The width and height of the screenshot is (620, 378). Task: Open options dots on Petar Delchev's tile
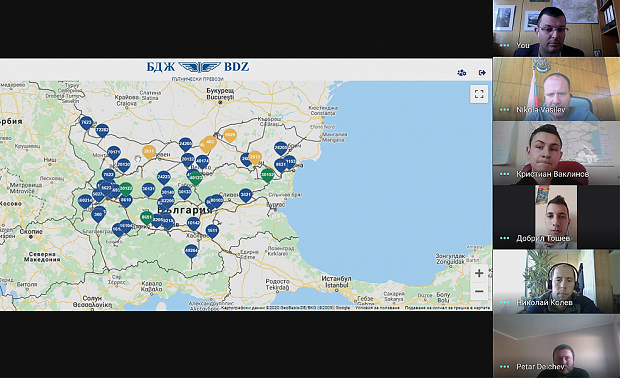(505, 367)
